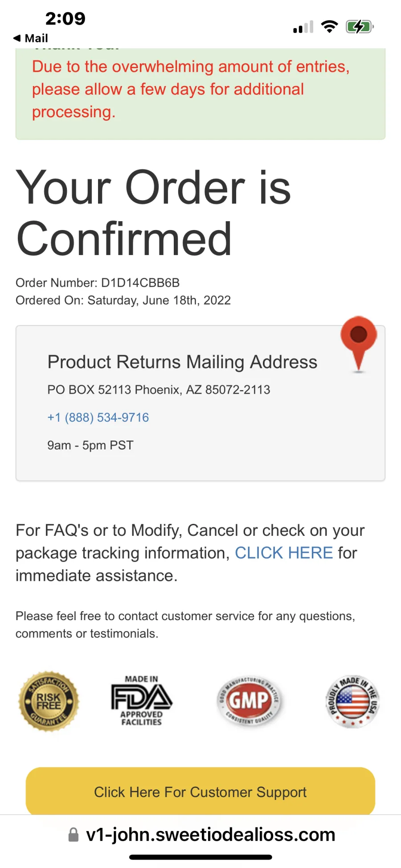
Task: Tap the Made in FDA Approved Facilities logo
Action: [142, 700]
